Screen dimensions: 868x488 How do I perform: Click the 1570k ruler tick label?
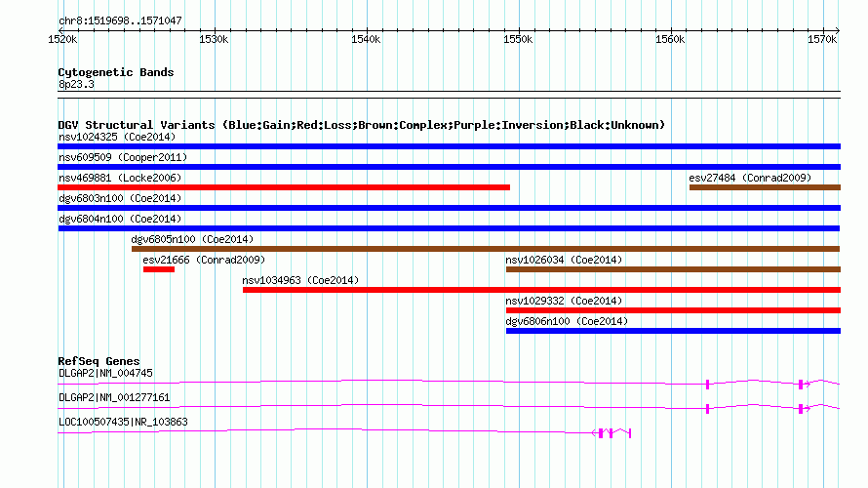click(822, 39)
